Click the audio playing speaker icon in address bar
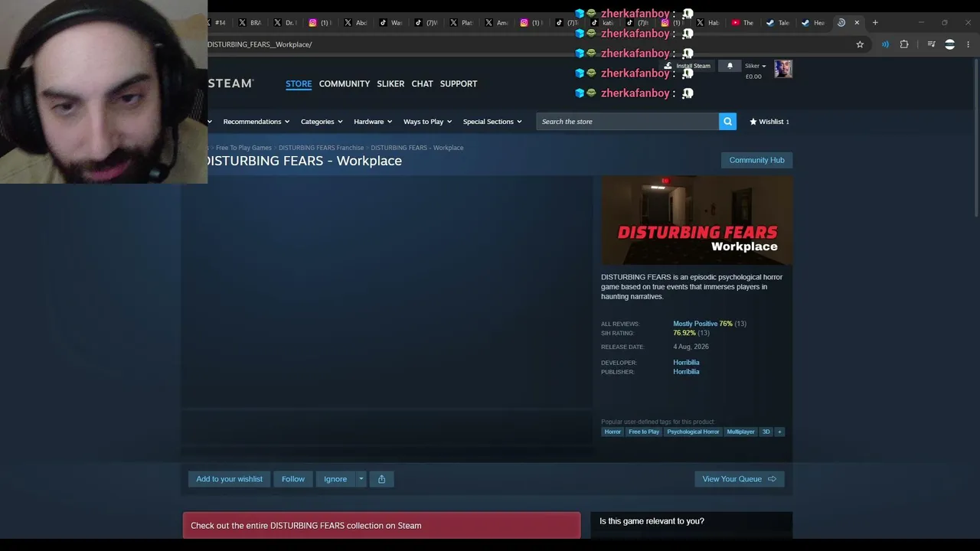Screen dimensions: 980x551 pyautogui.click(x=885, y=44)
